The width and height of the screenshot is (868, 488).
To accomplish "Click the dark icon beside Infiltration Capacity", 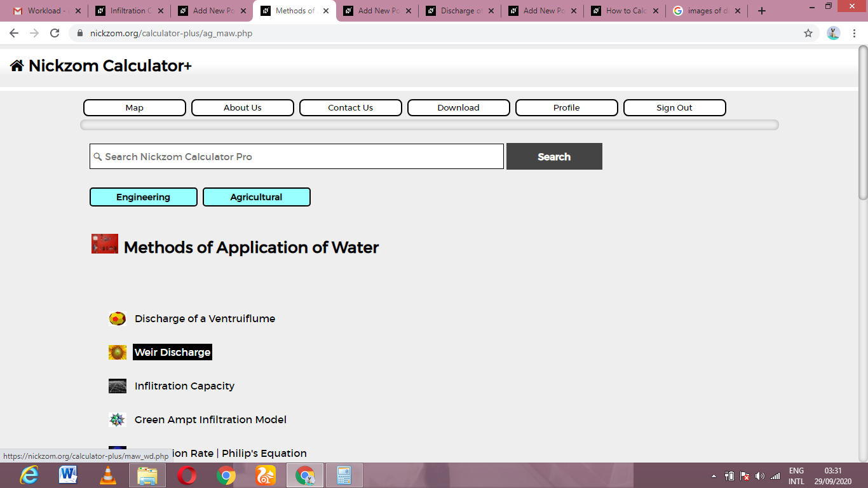I will coord(118,386).
